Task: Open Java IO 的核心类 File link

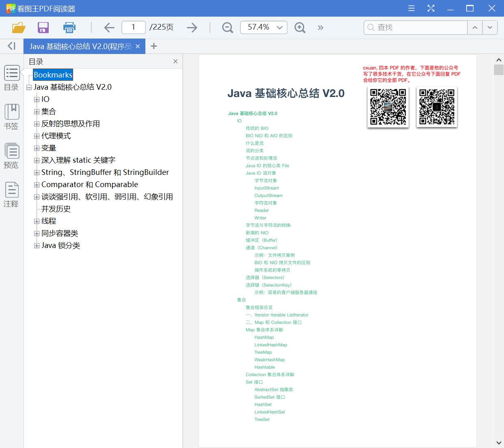Action: click(x=267, y=166)
